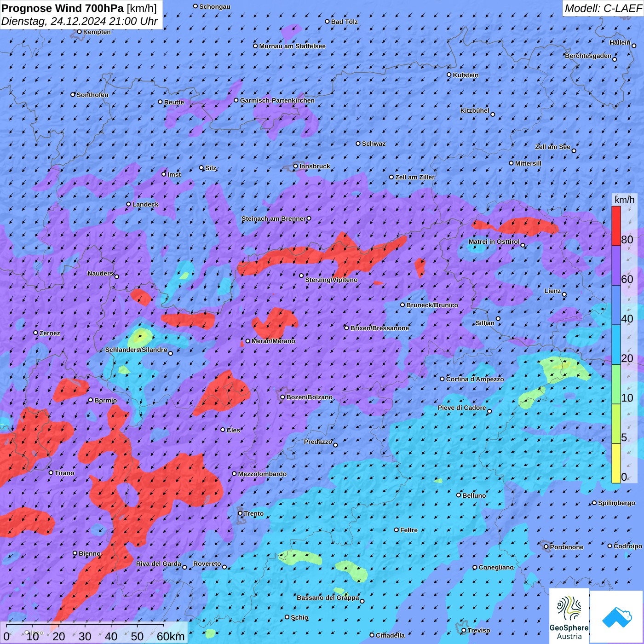644x644 pixels.
Task: Click the Belluno city marker
Action: 459,495
